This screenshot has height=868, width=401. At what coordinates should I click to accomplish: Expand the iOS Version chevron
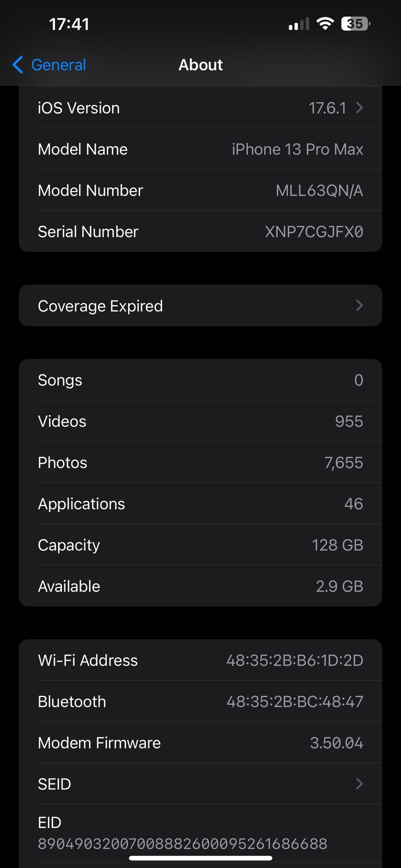[x=359, y=108]
